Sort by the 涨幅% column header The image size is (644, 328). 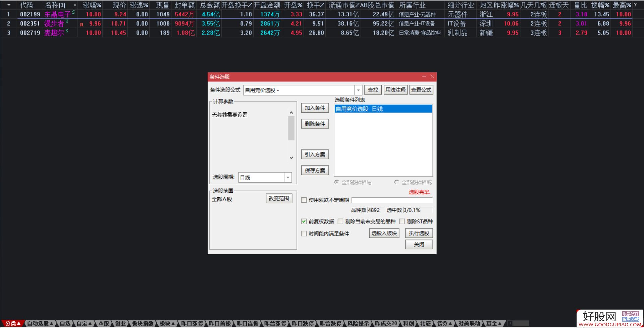click(x=92, y=5)
